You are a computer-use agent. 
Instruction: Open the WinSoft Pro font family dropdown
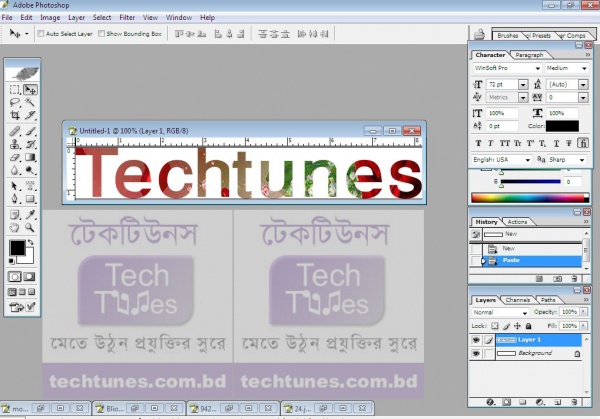pyautogui.click(x=538, y=68)
